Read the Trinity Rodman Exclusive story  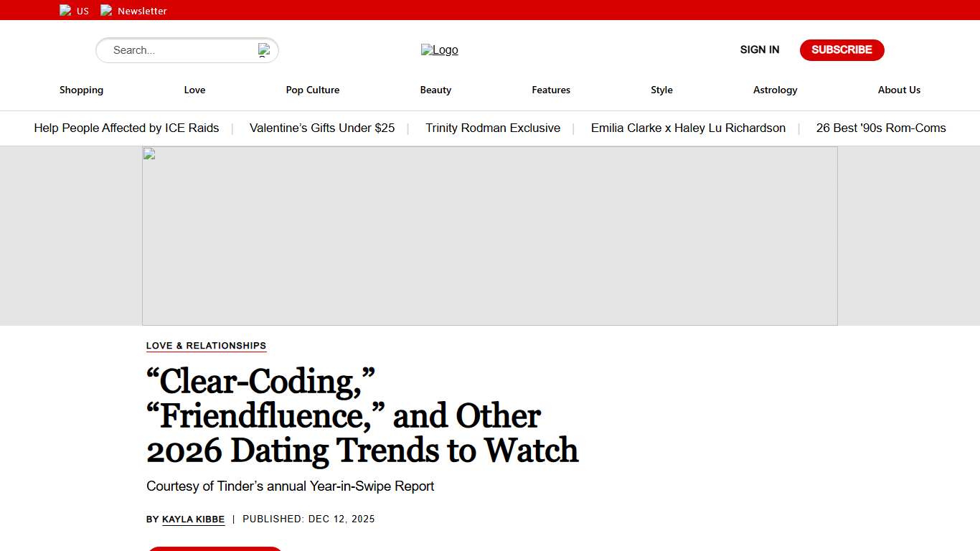point(493,128)
